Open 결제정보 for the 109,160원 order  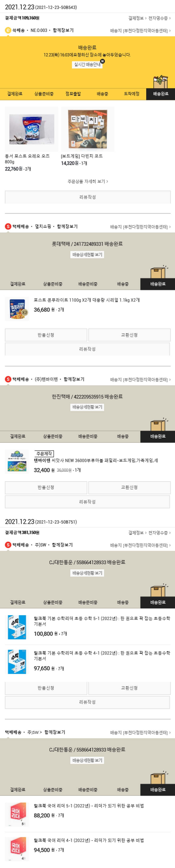pyautogui.click(x=137, y=18)
